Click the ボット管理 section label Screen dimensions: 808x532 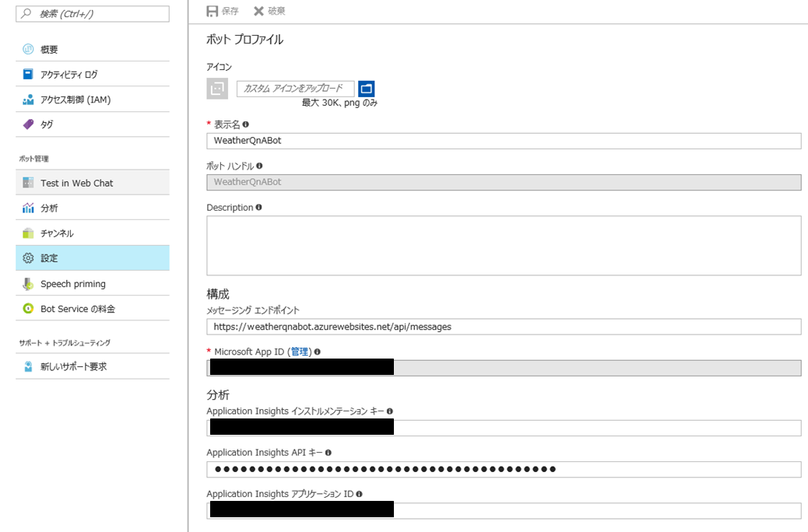34,159
